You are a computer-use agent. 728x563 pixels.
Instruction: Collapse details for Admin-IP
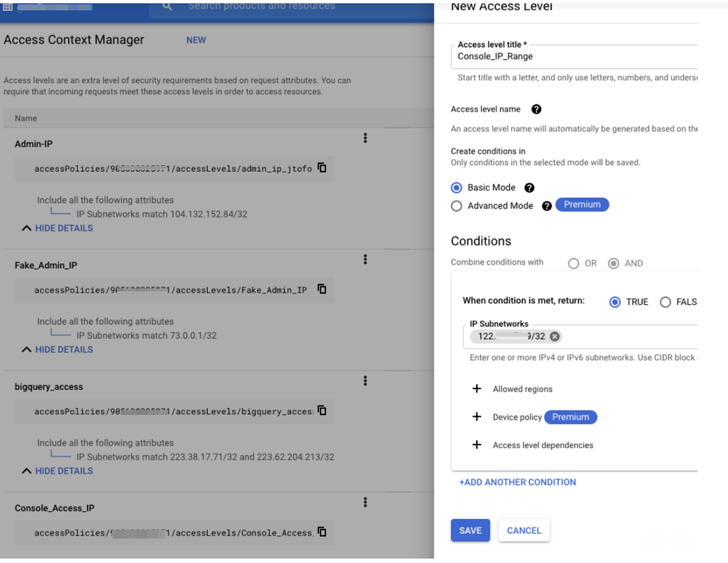64,228
